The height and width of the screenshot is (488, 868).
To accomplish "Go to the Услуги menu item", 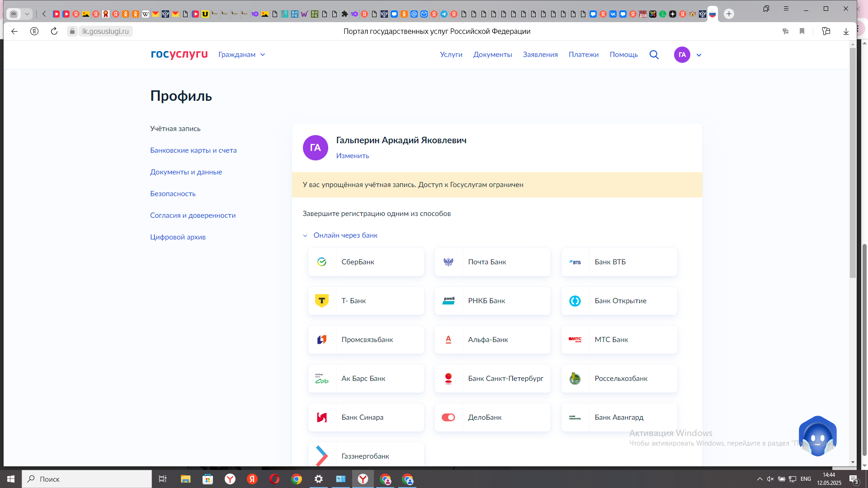I will tap(451, 55).
